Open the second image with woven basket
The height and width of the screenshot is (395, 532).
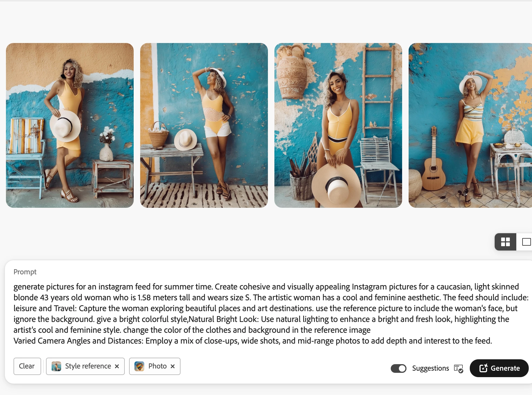click(x=204, y=125)
